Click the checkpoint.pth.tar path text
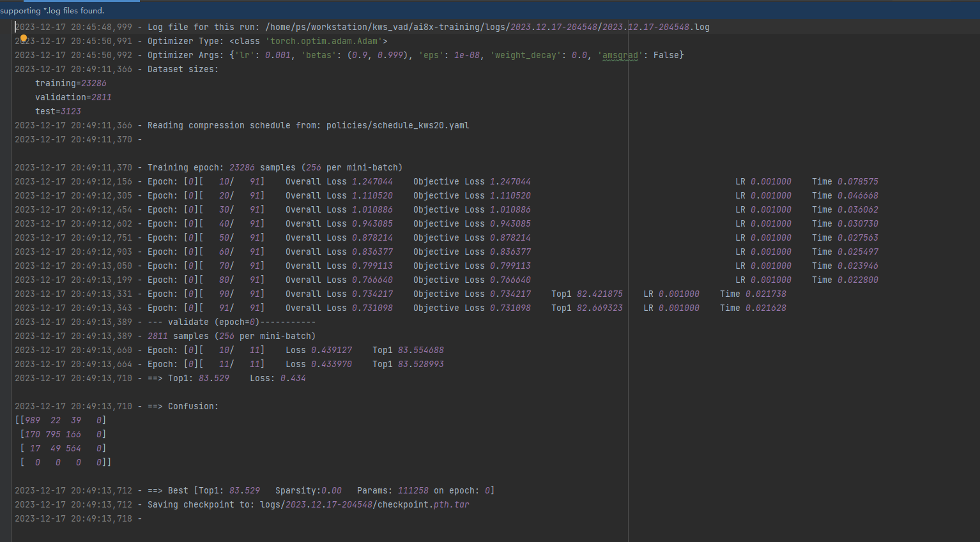Screen dimensions: 980x542 pyautogui.click(x=365, y=504)
